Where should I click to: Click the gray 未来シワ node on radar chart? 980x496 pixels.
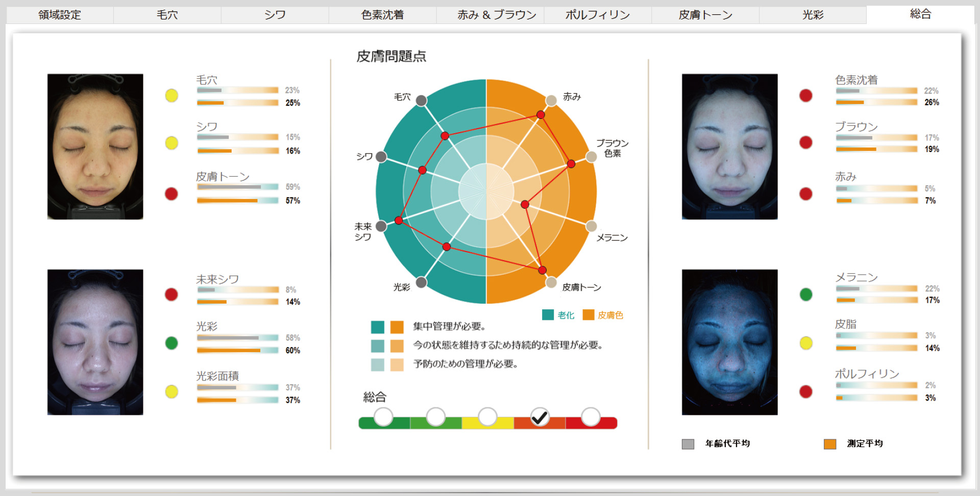pyautogui.click(x=381, y=226)
